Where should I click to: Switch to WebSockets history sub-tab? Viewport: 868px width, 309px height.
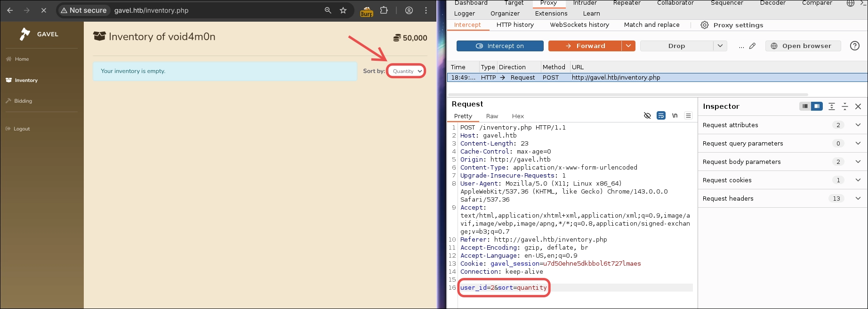click(x=579, y=24)
